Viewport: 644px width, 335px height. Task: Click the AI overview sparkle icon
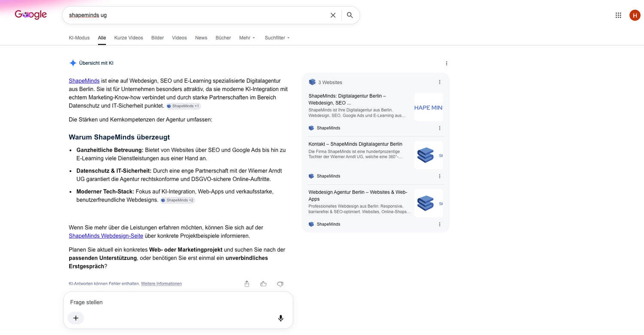(x=73, y=63)
